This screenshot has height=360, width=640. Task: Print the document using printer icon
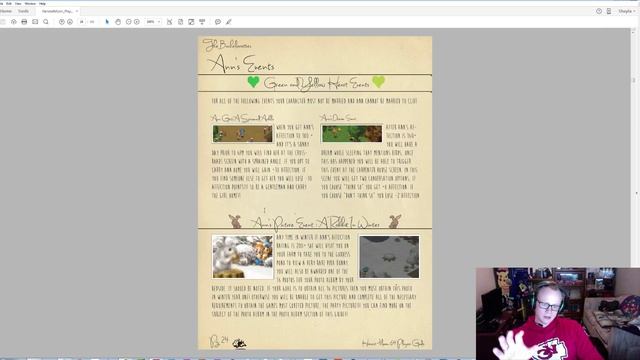24,22
